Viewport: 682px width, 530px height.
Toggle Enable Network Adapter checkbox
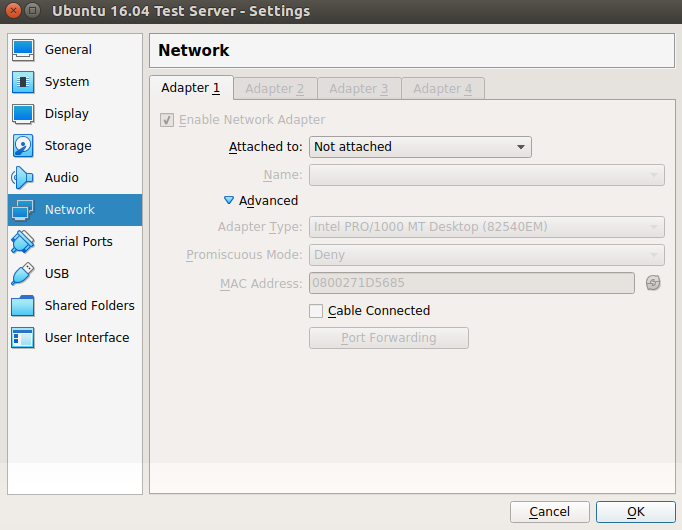coord(167,120)
